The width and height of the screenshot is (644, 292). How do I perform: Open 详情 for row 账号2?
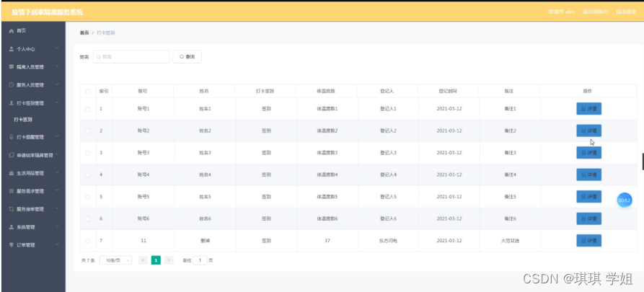click(588, 130)
